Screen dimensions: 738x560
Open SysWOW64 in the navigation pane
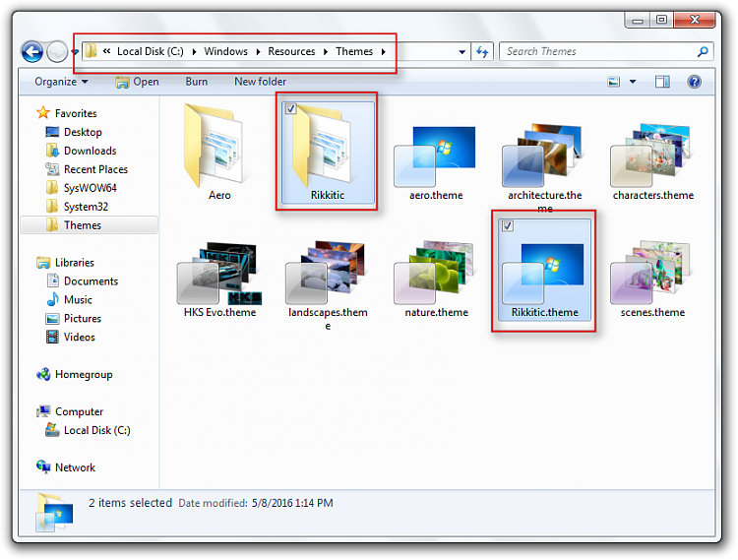coord(81,188)
